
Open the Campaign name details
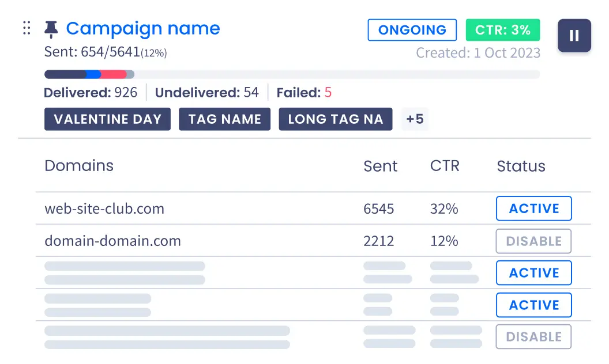pos(142,28)
